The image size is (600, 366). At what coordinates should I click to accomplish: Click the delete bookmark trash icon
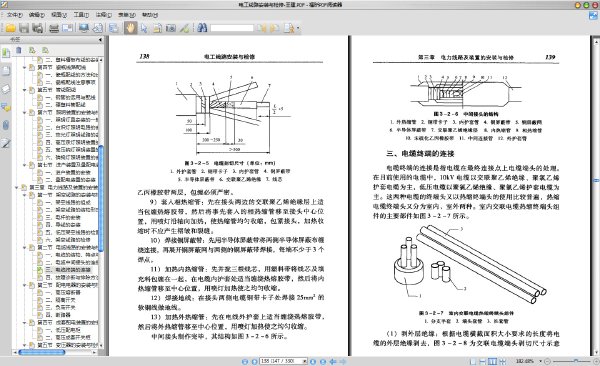pos(19,50)
